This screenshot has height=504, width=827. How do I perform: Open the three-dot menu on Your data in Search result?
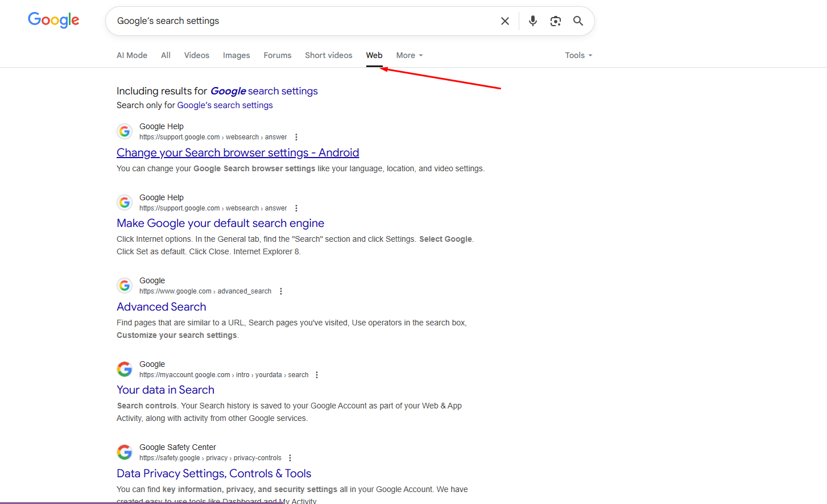coord(317,374)
